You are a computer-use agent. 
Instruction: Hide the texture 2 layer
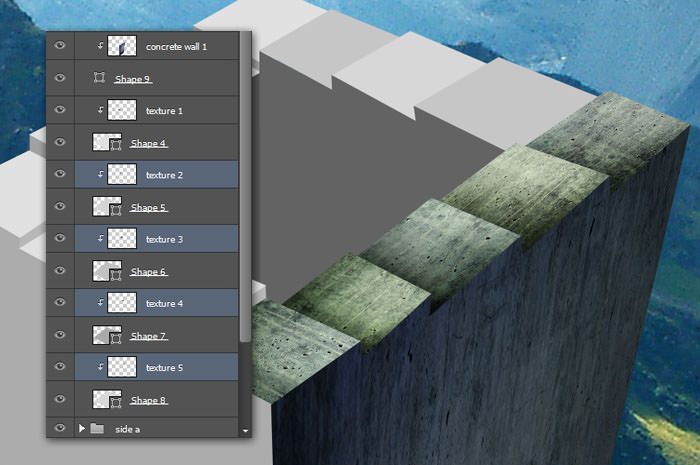coord(60,174)
